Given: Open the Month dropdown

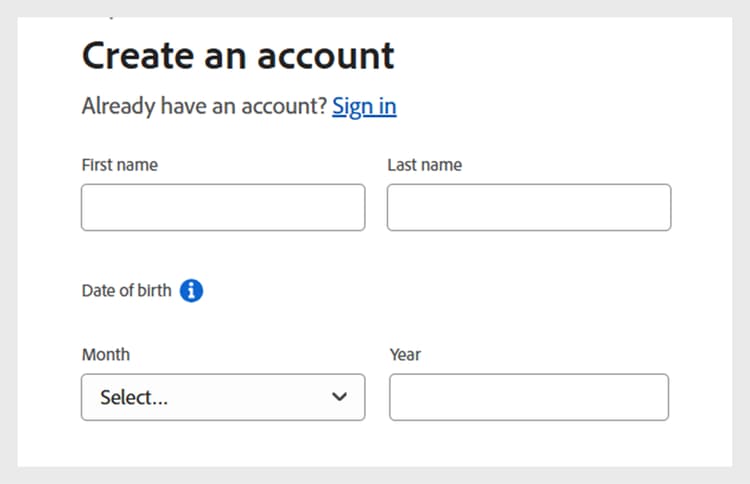Looking at the screenshot, I should (223, 397).
